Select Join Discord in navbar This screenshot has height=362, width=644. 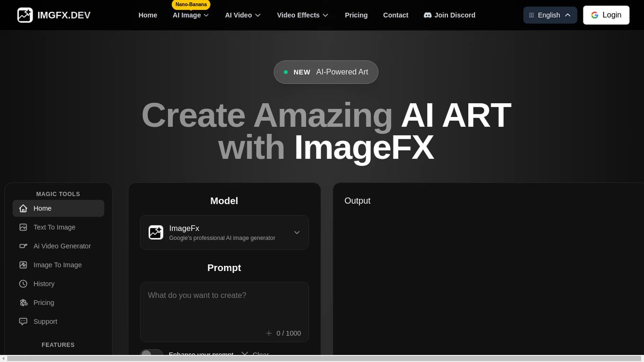coord(449,15)
